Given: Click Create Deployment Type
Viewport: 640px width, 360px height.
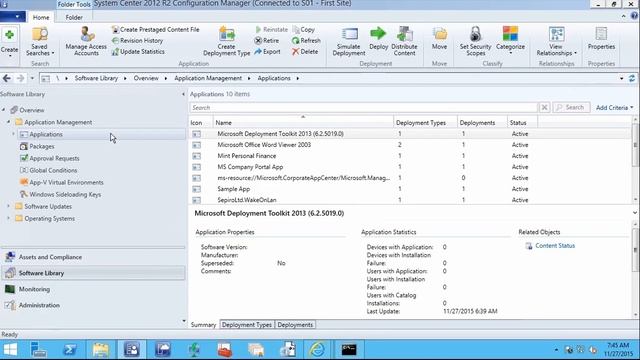Looking at the screenshot, I should 227,41.
